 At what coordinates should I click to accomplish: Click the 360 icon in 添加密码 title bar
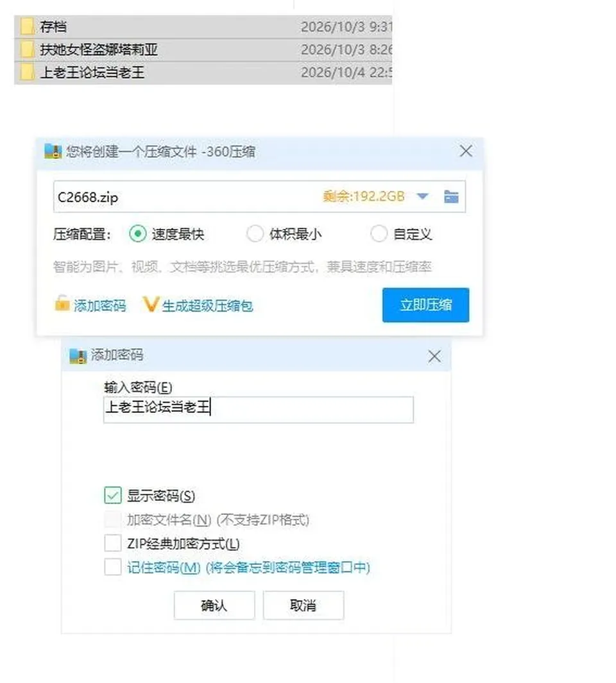coord(78,356)
